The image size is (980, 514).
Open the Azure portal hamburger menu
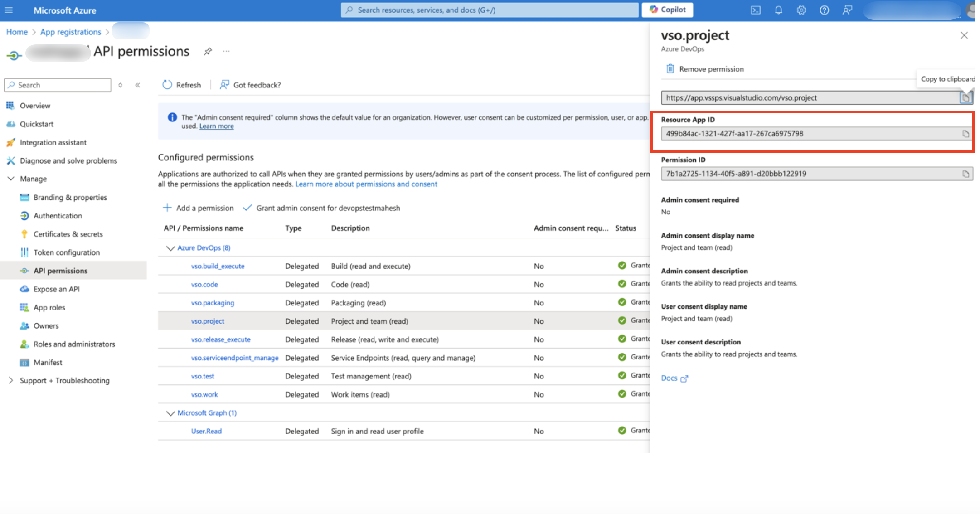9,10
